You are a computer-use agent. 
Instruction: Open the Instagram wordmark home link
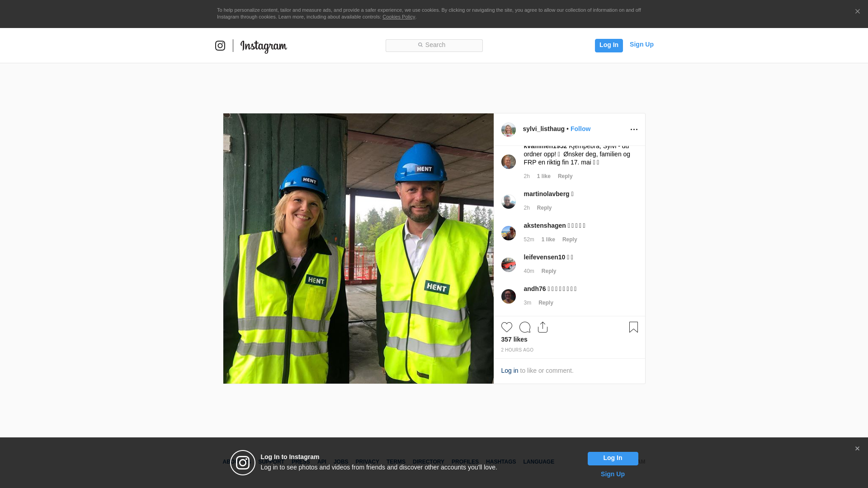tap(264, 47)
